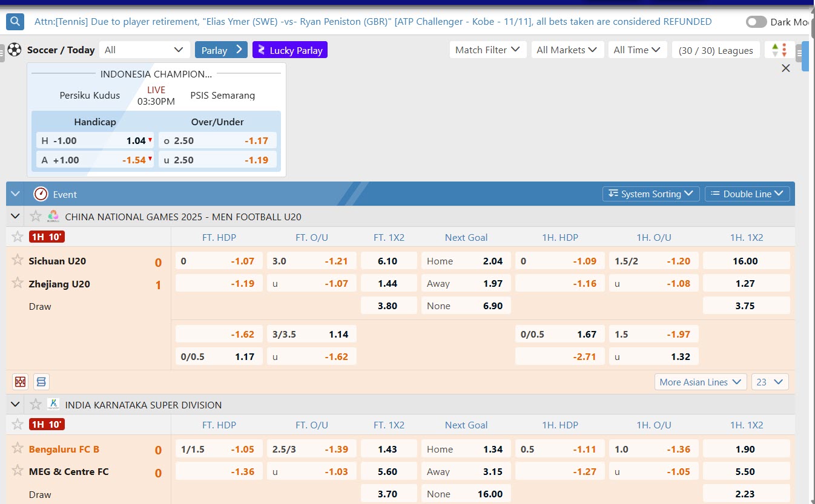Click the stacked lines icon below Sichuan match
This screenshot has width=815, height=504.
click(41, 382)
